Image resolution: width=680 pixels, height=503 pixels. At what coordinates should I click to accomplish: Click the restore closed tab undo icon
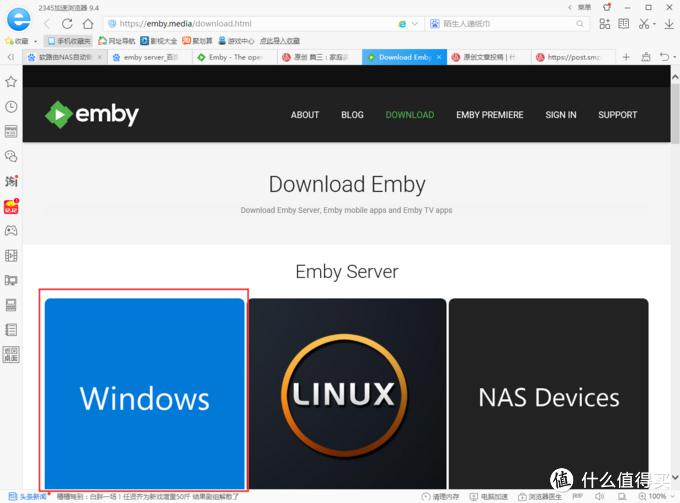pyautogui.click(x=664, y=57)
